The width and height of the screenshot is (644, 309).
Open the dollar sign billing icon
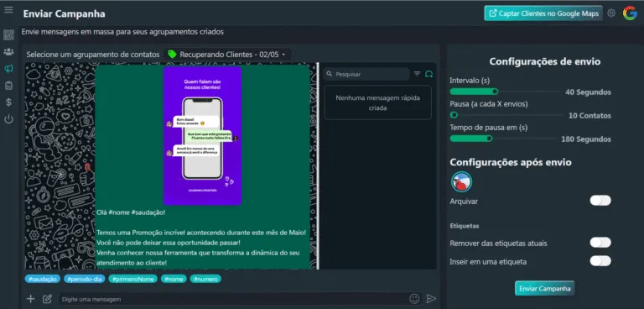pyautogui.click(x=8, y=102)
